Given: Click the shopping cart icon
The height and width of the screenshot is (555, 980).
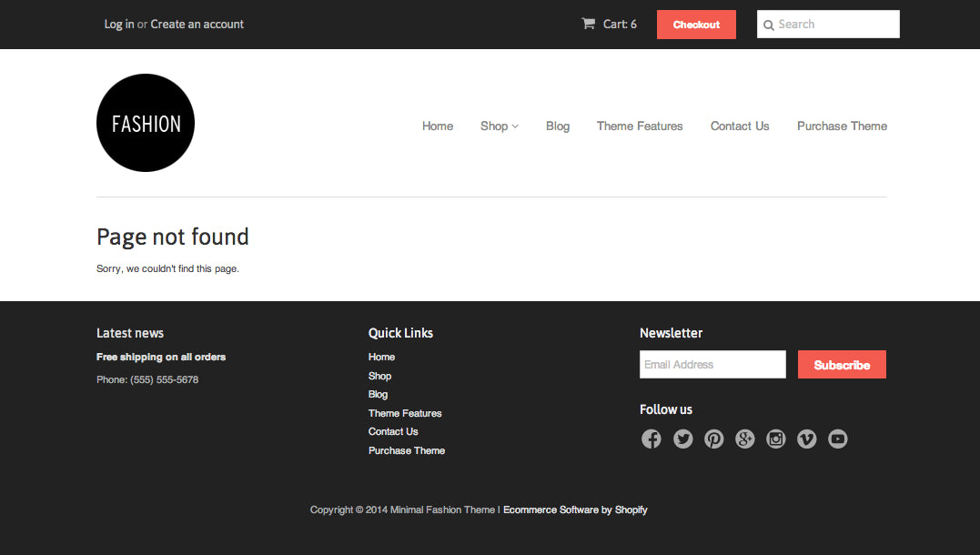Looking at the screenshot, I should pyautogui.click(x=588, y=24).
